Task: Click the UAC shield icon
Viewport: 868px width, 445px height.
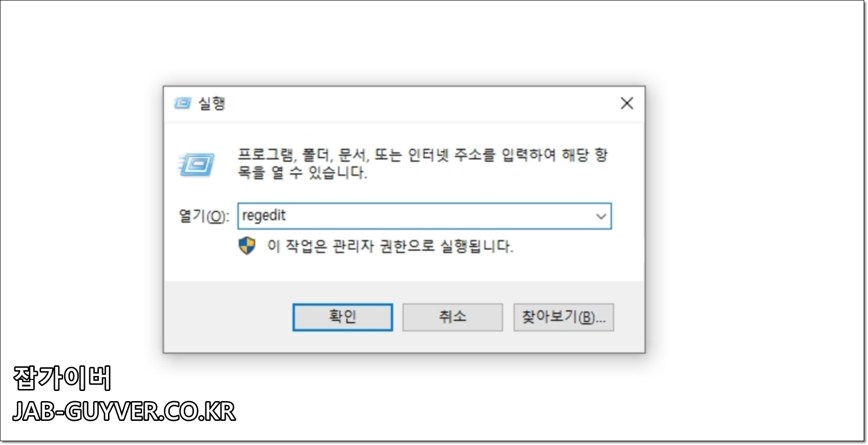Action: click(247, 246)
